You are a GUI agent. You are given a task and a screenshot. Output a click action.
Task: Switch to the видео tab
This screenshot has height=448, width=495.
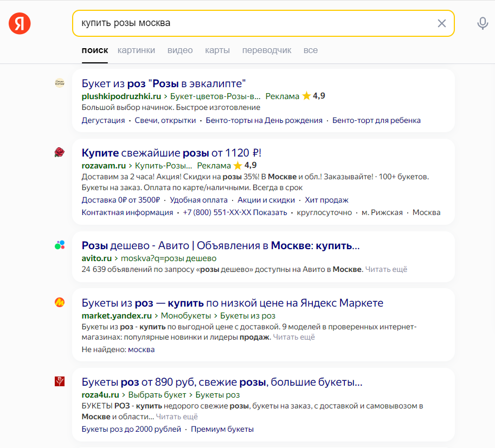coord(180,50)
